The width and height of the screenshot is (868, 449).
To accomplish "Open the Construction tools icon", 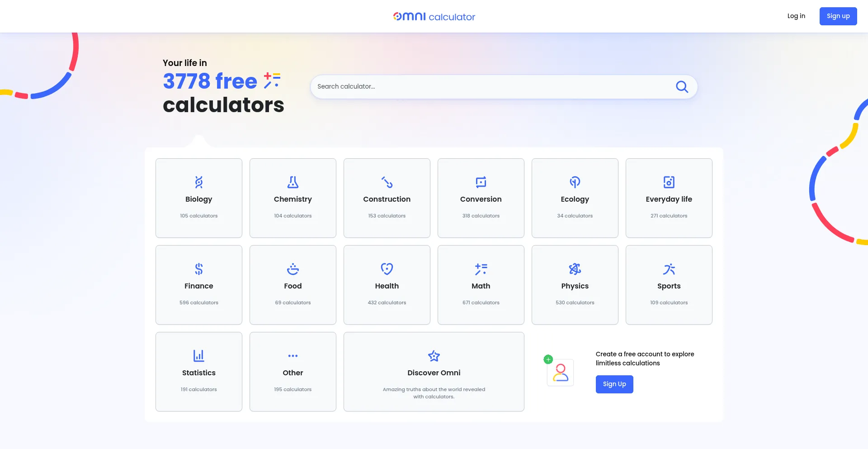I will pyautogui.click(x=387, y=182).
